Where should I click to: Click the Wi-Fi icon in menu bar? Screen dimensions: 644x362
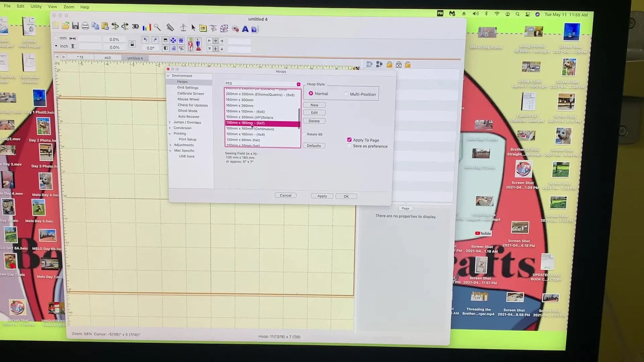tap(497, 14)
